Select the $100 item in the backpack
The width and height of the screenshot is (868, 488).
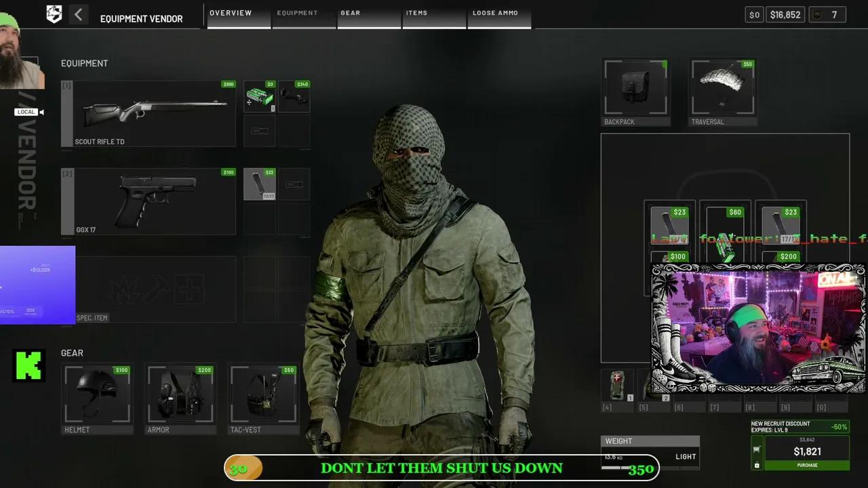[669, 258]
